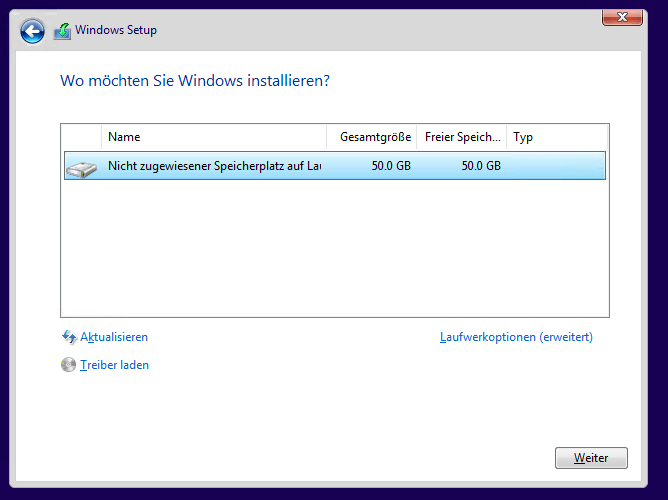Image resolution: width=668 pixels, height=500 pixels.
Task: Open Laufwerkoptionen (erweitert)
Action: click(516, 338)
